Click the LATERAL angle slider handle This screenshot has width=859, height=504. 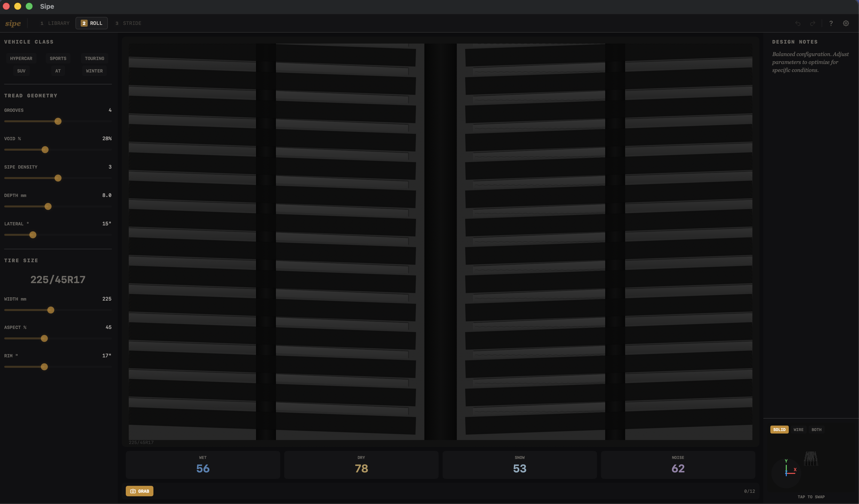click(33, 235)
